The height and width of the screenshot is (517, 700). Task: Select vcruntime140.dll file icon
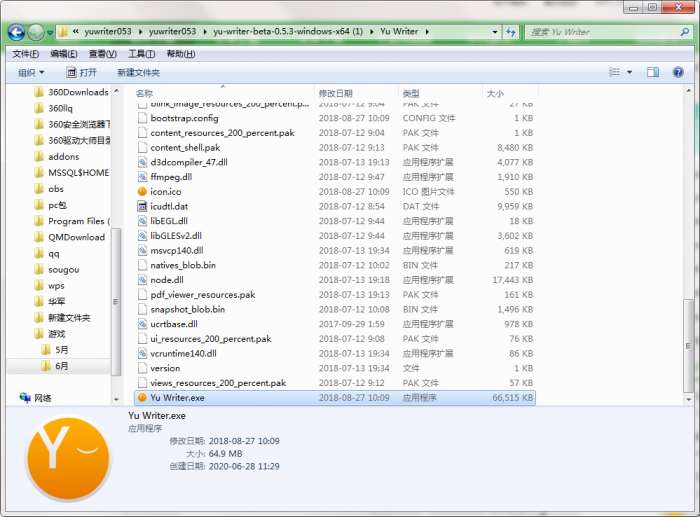click(x=142, y=354)
